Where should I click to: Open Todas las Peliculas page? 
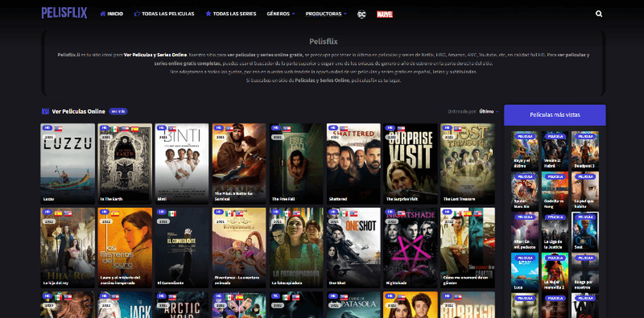(164, 14)
